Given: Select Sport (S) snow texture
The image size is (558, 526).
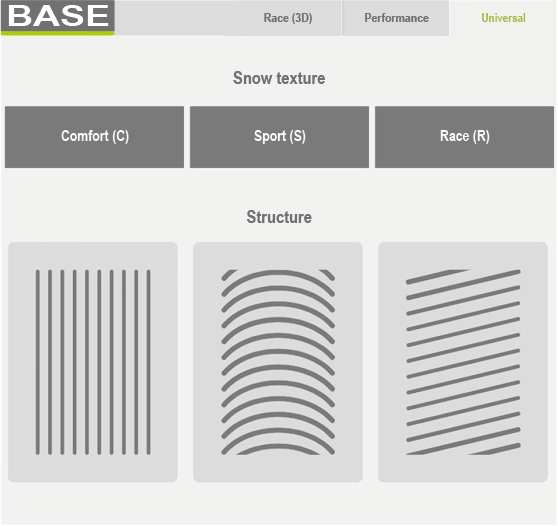Looking at the screenshot, I should [x=279, y=137].
